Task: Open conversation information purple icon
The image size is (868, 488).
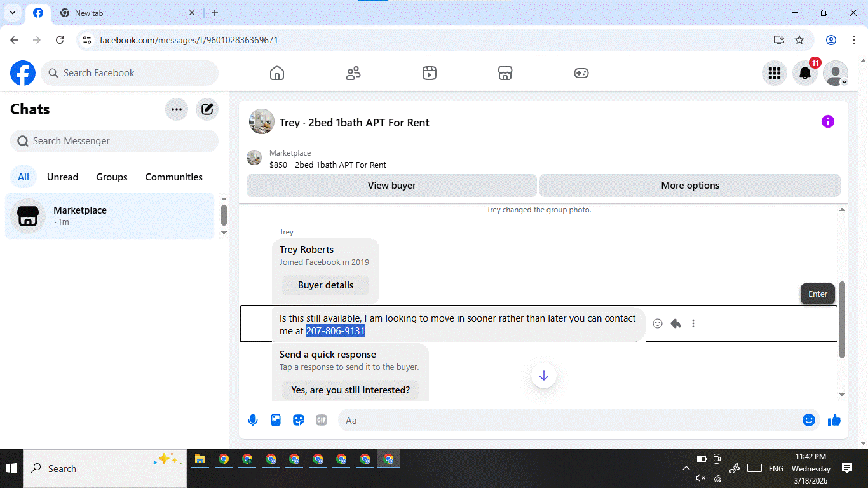Action: tap(828, 121)
